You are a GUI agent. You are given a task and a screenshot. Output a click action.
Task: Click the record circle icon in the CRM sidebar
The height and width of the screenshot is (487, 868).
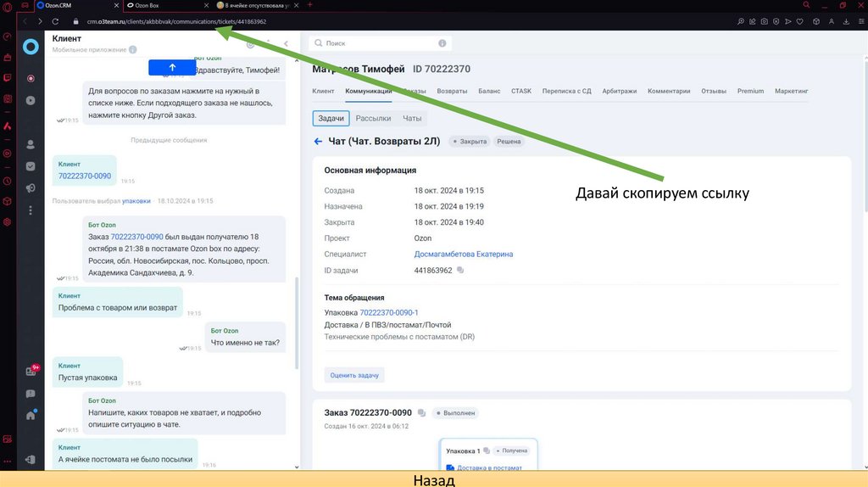tap(31, 79)
